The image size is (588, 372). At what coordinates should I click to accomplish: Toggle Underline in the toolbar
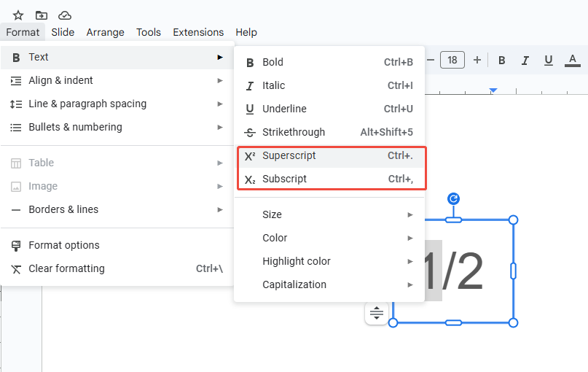pos(548,60)
